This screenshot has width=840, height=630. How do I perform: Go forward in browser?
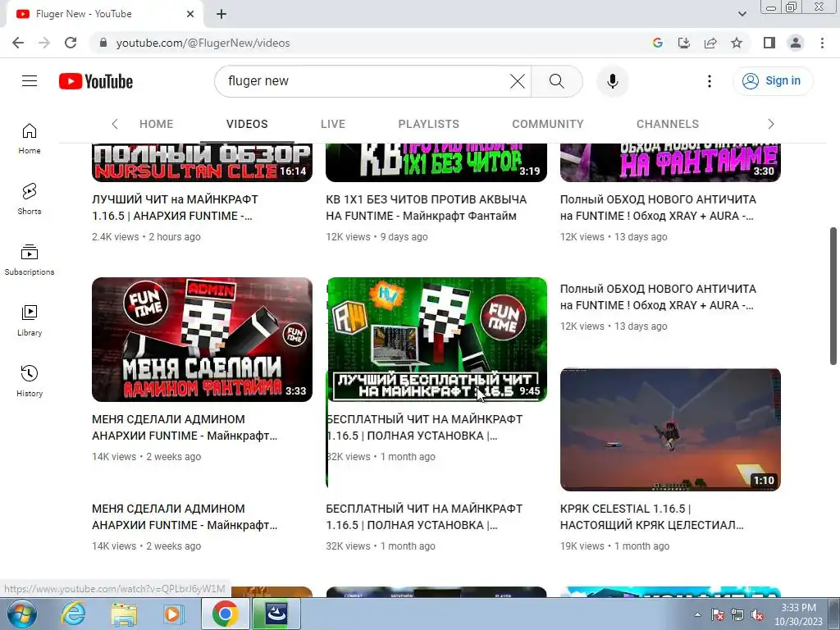[44, 43]
